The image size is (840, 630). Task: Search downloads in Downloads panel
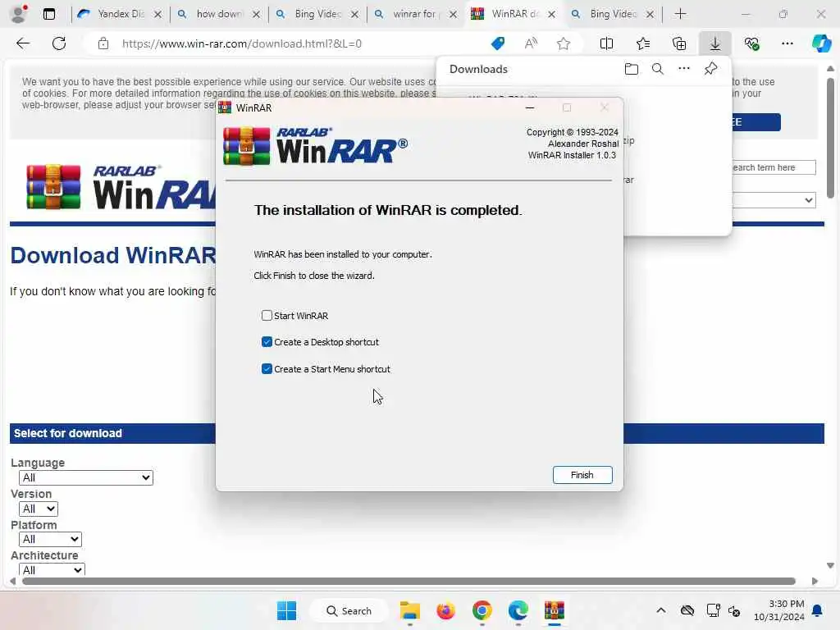coord(658,69)
